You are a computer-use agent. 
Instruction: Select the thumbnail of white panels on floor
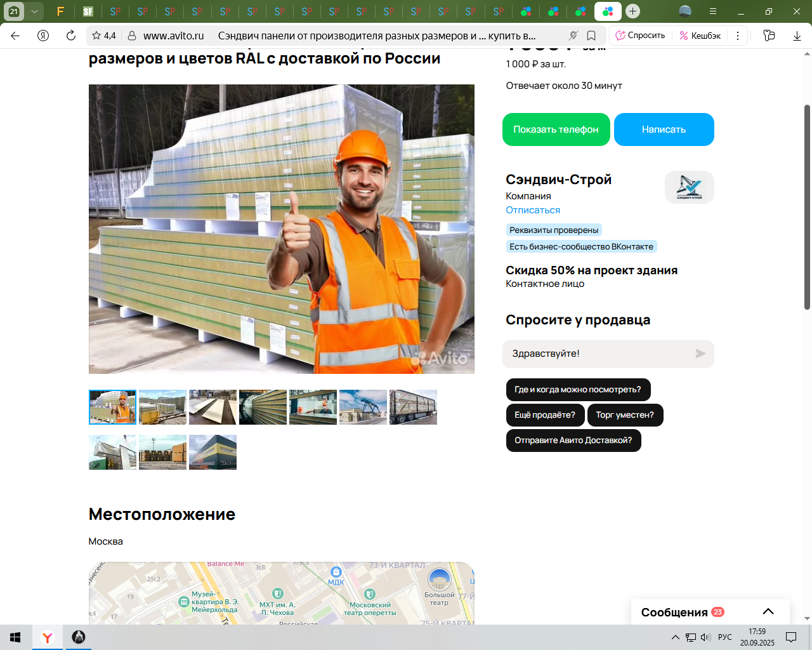point(213,408)
